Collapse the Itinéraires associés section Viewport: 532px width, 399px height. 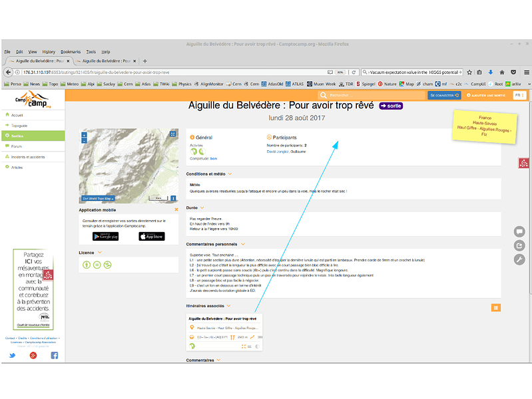[228, 306]
